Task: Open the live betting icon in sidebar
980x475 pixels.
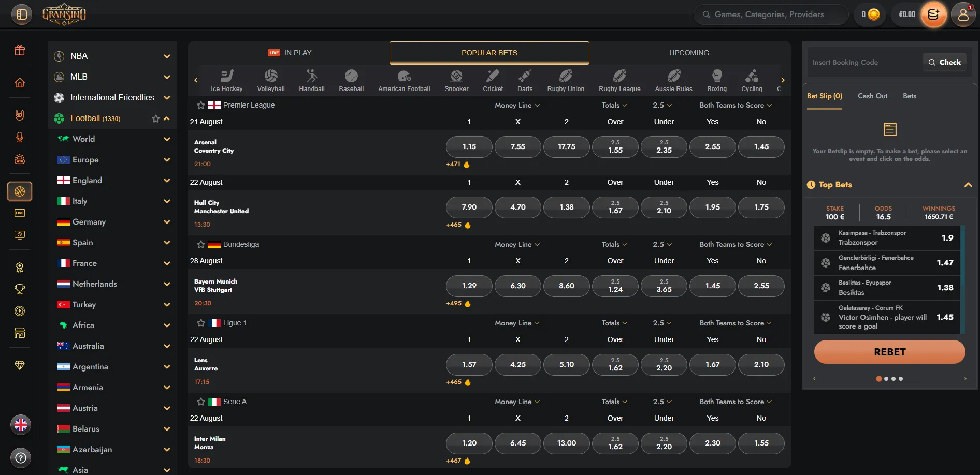Action: click(20, 213)
